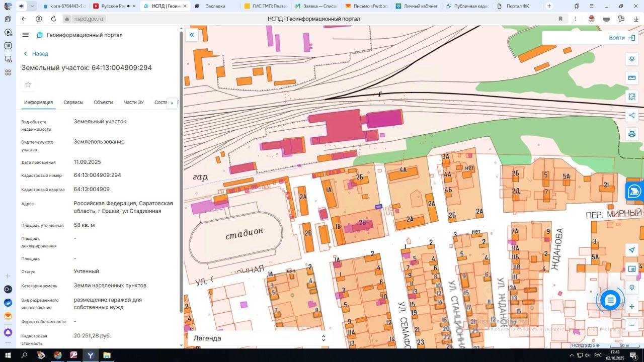Image resolution: width=644 pixels, height=362 pixels.
Task: Open the map layers panel
Action: click(x=632, y=59)
